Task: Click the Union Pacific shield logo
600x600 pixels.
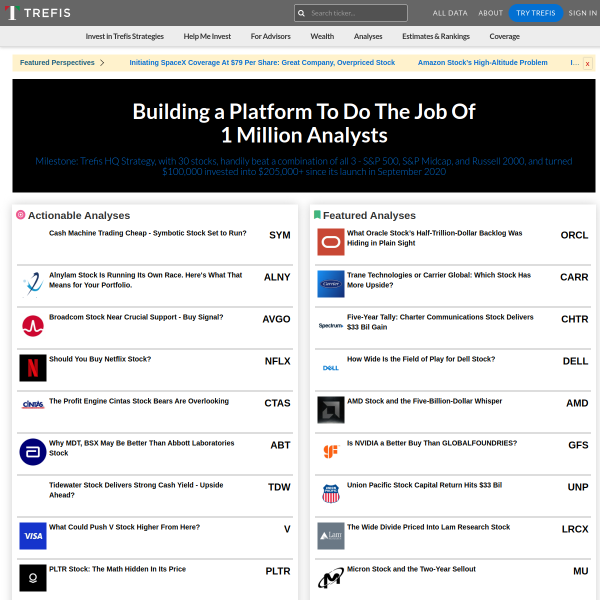Action: tap(331, 494)
